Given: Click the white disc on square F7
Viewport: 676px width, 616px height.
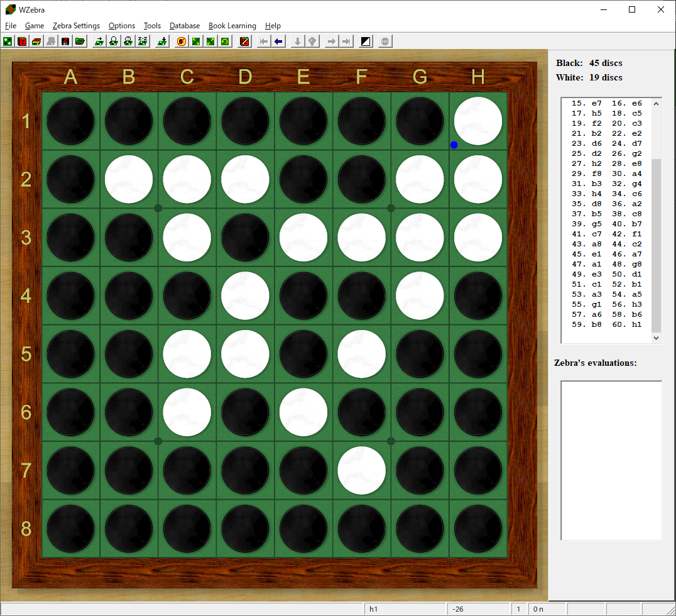Looking at the screenshot, I should point(361,470).
